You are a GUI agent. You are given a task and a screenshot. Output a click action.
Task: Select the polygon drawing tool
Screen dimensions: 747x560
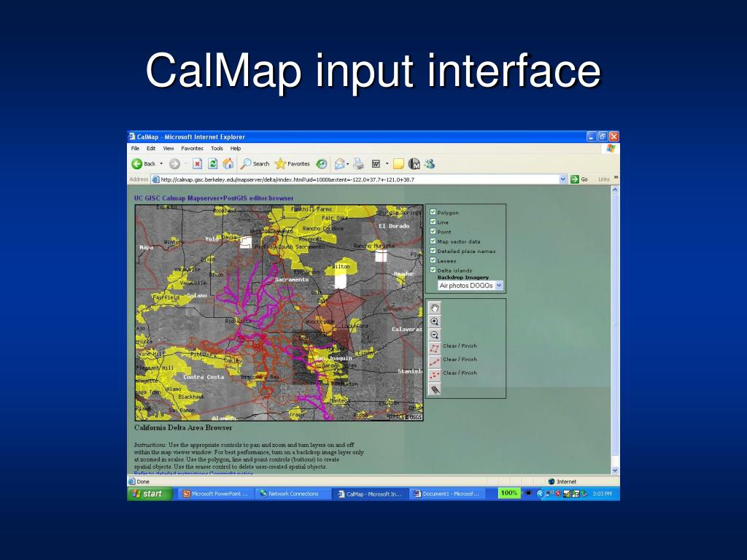[435, 348]
